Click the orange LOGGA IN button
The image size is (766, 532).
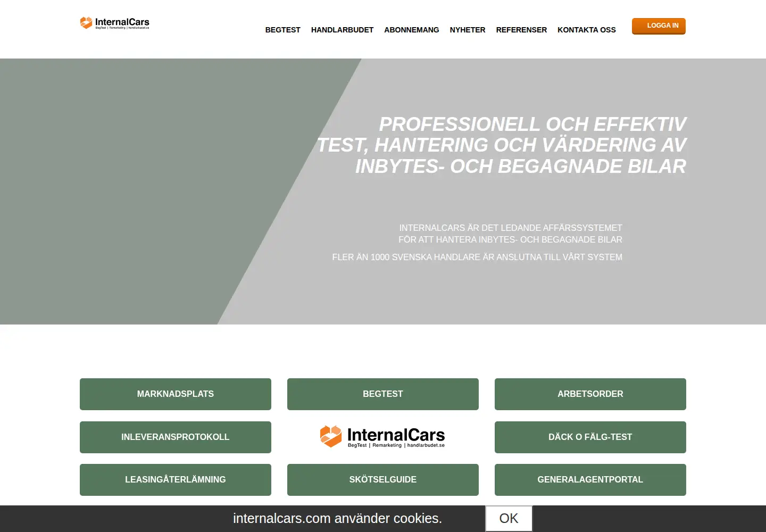click(x=659, y=26)
